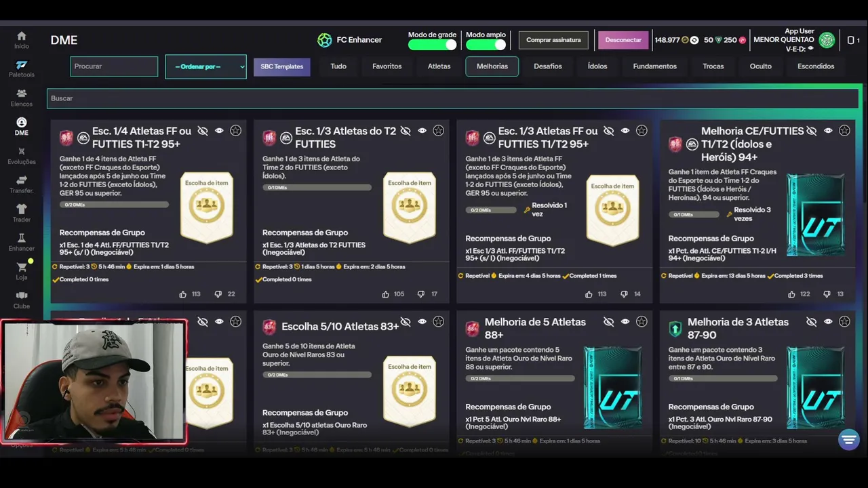Open the Escolha 5/10 Atletas 83+ reward thumbnail
Viewport: 868px width, 488px height.
click(x=409, y=392)
